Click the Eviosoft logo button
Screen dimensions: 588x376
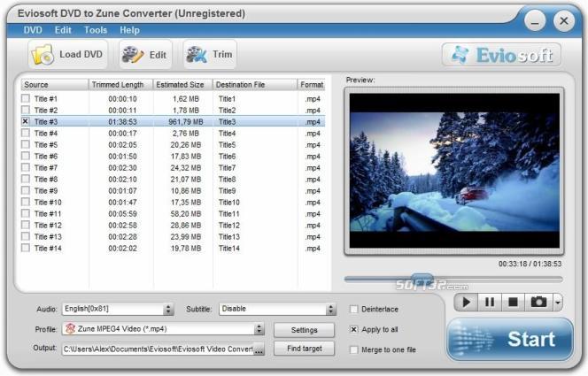pos(501,55)
